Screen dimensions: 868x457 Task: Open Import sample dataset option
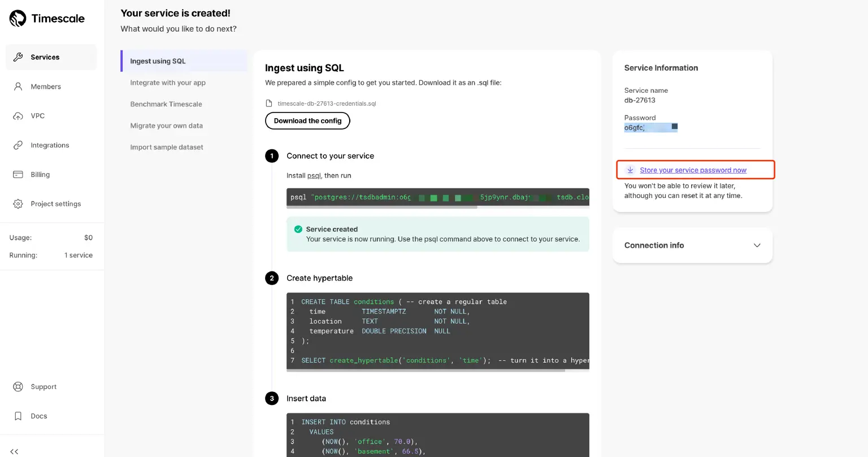pos(167,147)
